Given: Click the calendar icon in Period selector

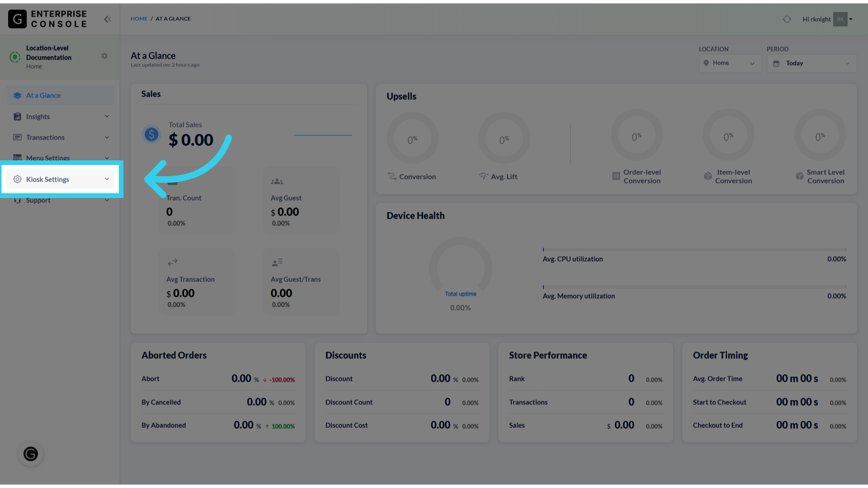Looking at the screenshot, I should [x=776, y=64].
